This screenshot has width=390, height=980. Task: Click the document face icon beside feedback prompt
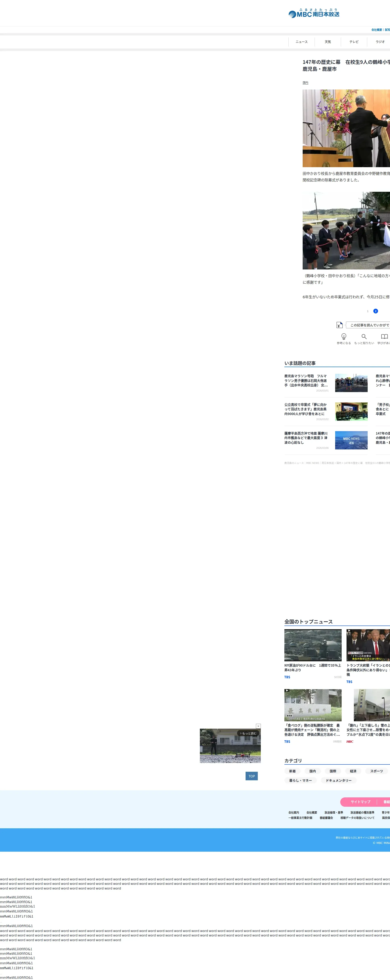coord(339,325)
